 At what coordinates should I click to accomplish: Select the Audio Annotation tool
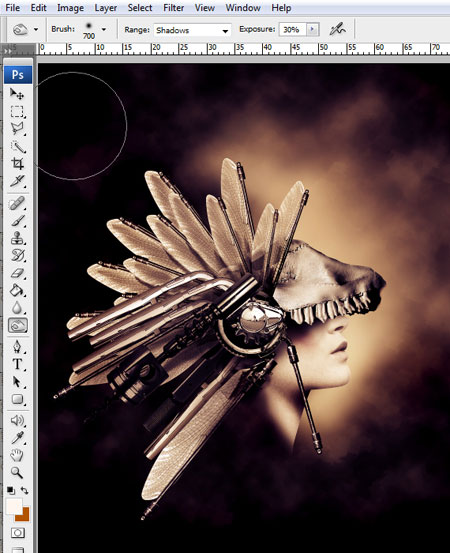coord(17,420)
